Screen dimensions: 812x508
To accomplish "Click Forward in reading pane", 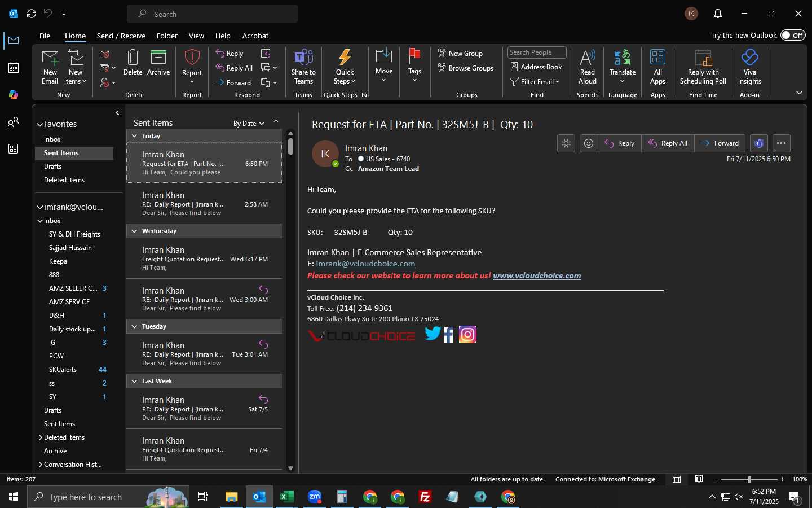I will point(720,143).
